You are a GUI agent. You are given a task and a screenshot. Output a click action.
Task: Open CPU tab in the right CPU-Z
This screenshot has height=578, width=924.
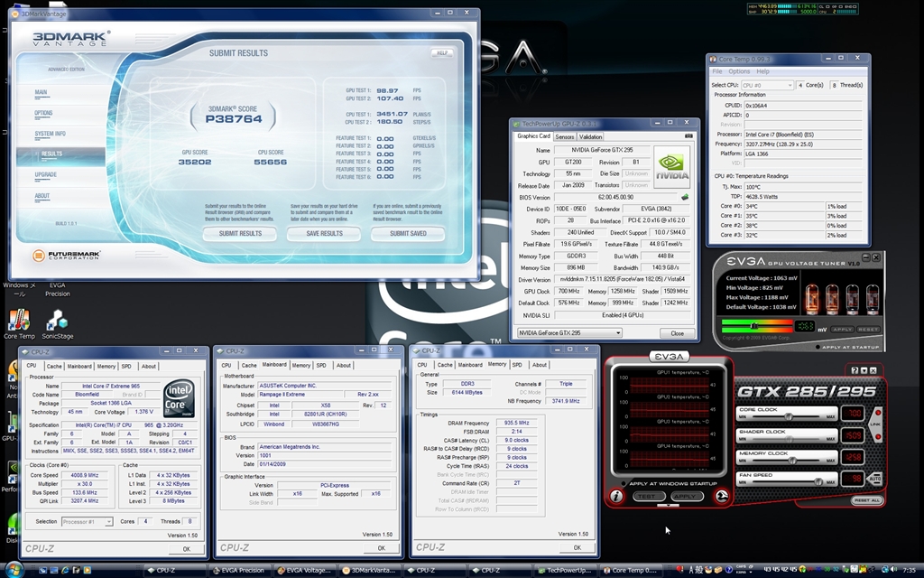[x=422, y=365]
